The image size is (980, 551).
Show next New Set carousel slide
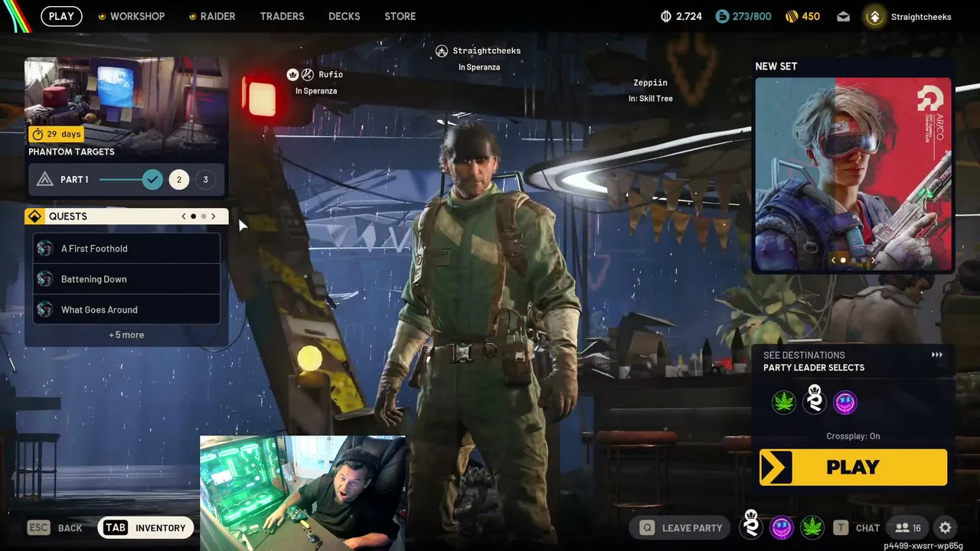[x=874, y=260]
